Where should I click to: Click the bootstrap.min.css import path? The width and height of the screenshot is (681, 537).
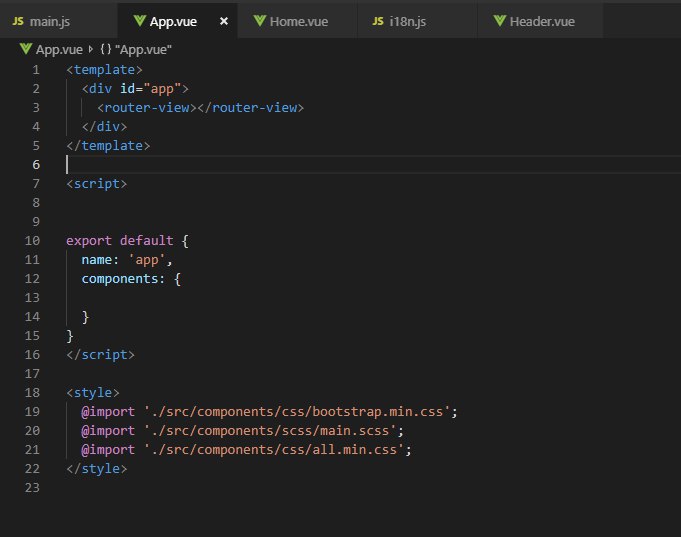[297, 412]
